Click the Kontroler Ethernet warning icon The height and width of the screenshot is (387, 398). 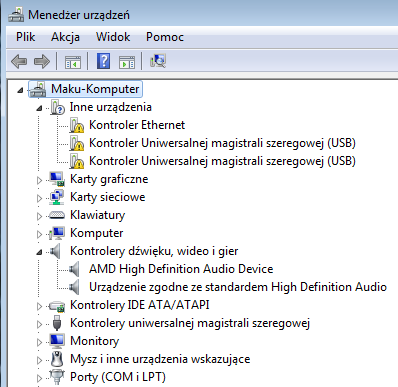(x=77, y=125)
